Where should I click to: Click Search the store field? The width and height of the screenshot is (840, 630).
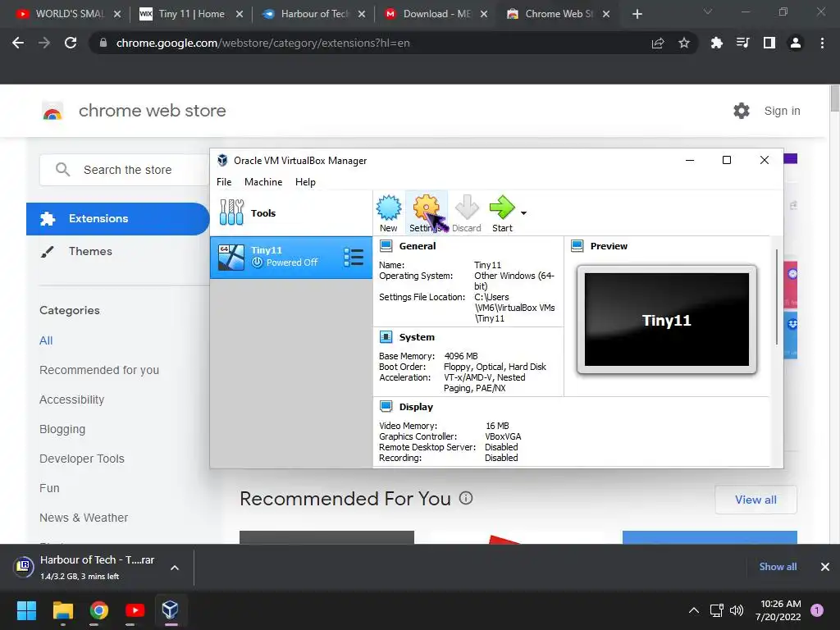(125, 170)
